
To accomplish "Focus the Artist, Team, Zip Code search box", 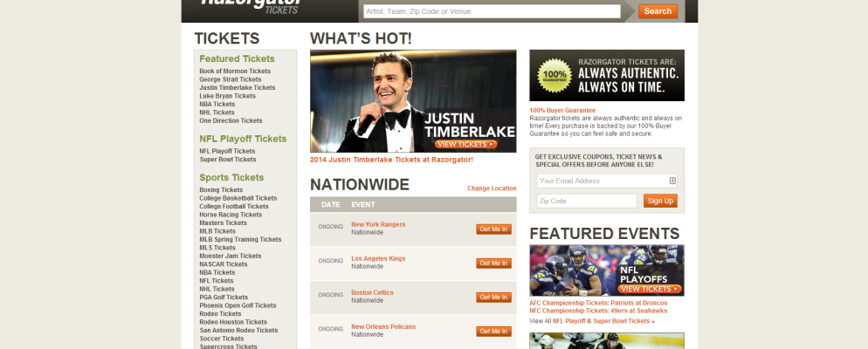I will (492, 11).
